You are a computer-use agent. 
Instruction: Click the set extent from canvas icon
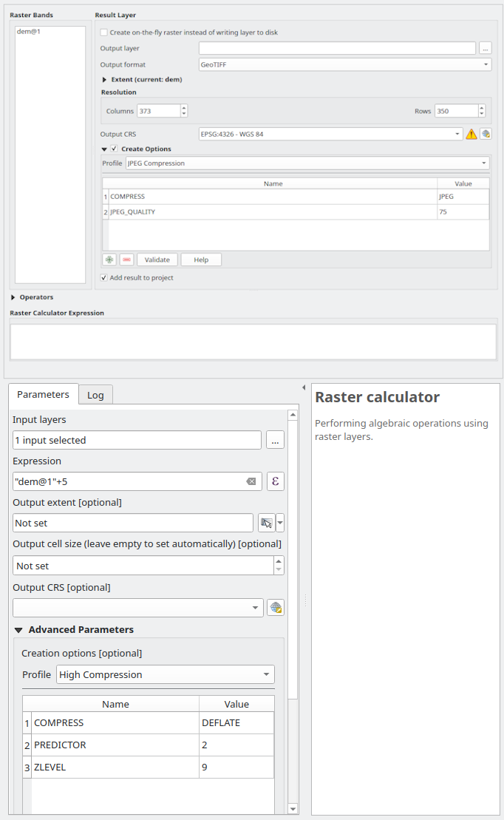click(266, 523)
